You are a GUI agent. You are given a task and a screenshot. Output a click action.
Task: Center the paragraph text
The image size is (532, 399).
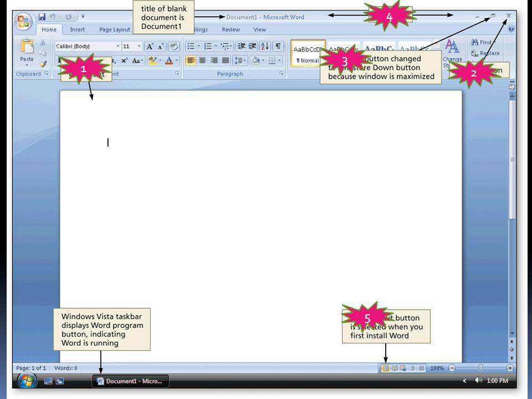point(203,61)
